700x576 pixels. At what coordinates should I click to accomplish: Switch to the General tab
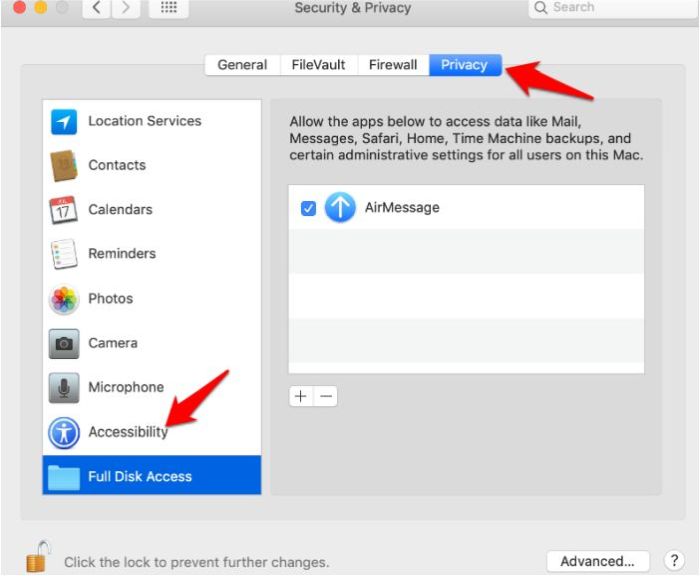pos(242,65)
